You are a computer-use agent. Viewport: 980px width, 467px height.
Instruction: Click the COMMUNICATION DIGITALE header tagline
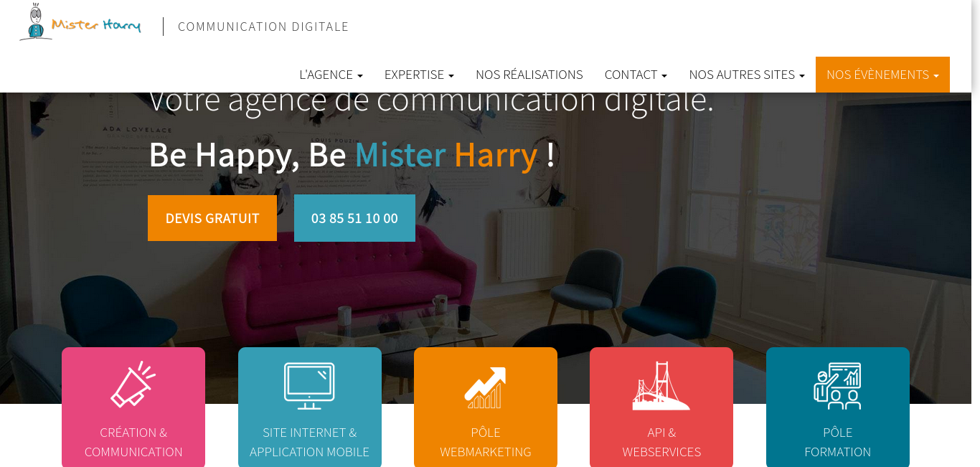[x=263, y=27]
